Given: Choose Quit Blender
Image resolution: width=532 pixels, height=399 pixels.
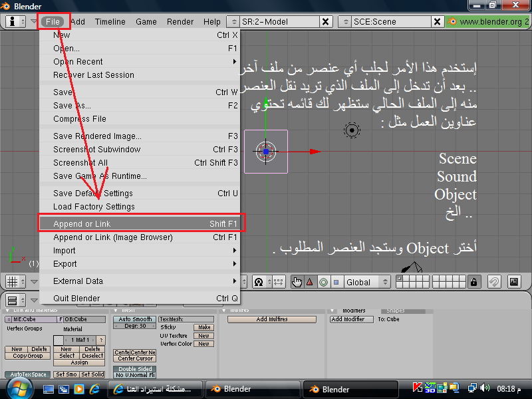Looking at the screenshot, I should pyautogui.click(x=140, y=298).
